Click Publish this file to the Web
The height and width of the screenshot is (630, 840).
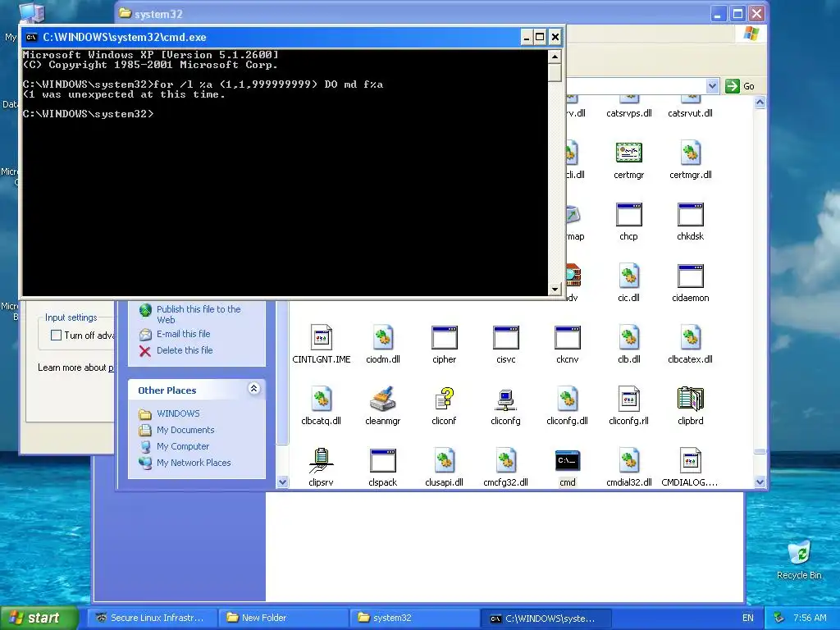199,314
